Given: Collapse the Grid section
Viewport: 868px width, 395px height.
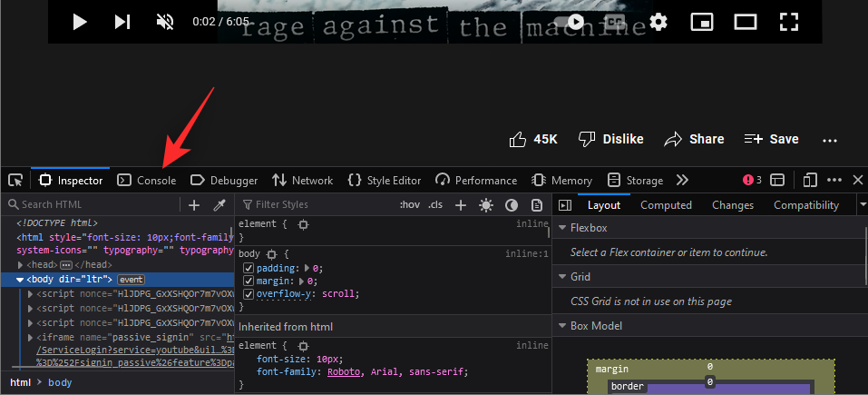Looking at the screenshot, I should click(561, 276).
